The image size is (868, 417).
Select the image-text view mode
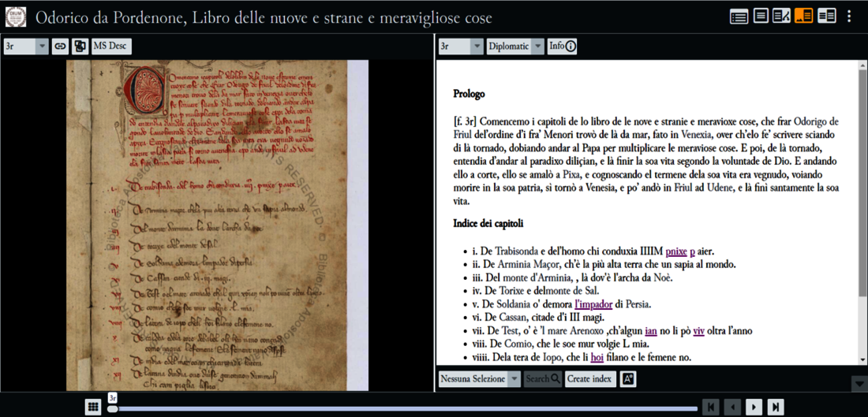pyautogui.click(x=804, y=16)
